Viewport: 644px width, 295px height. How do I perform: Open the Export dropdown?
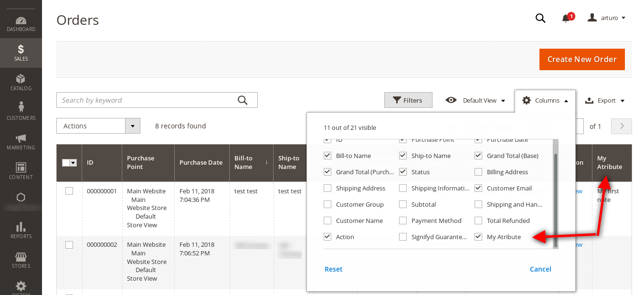click(x=604, y=100)
